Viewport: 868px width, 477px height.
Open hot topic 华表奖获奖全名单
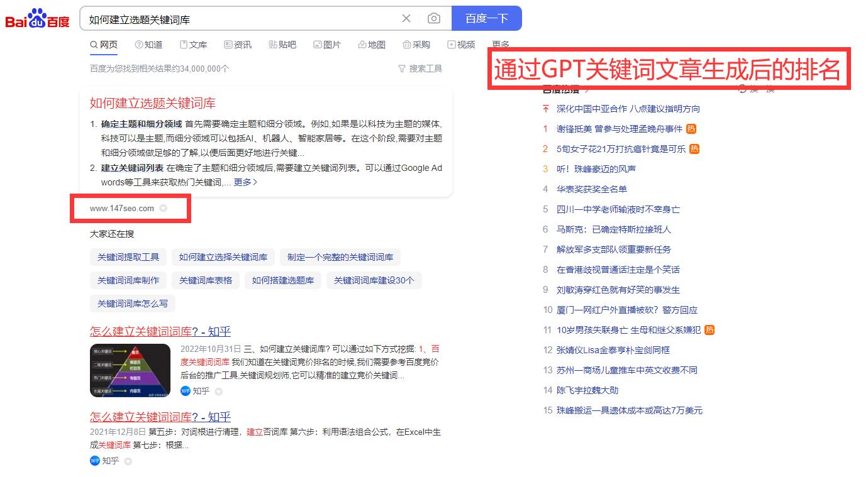click(x=592, y=189)
